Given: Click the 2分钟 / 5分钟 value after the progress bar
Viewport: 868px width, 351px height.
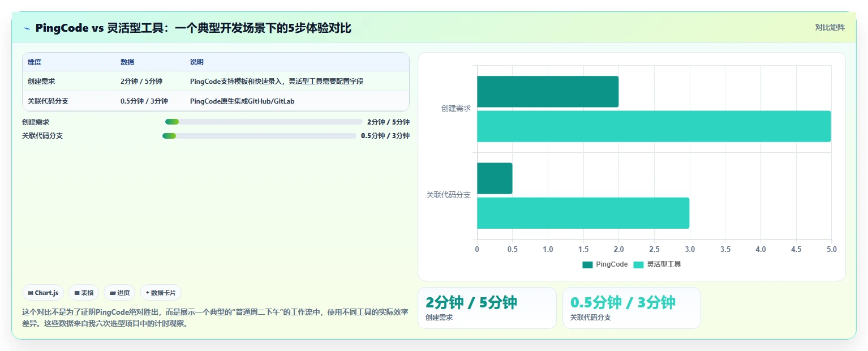Looking at the screenshot, I should [388, 122].
